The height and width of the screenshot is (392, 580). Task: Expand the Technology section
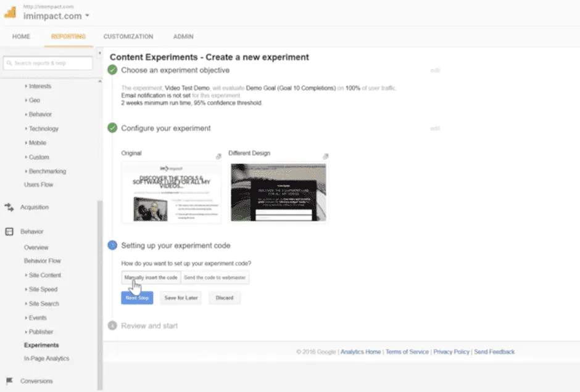[42, 129]
